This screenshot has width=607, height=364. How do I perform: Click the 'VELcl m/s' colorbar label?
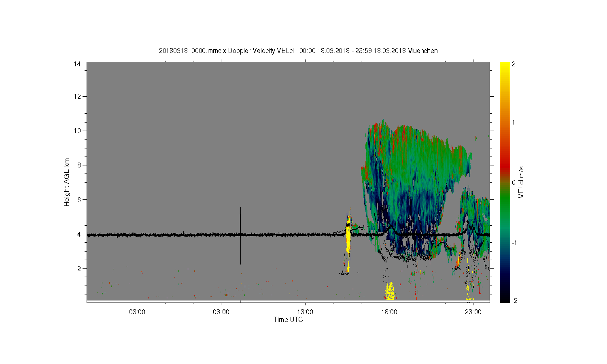pos(521,182)
